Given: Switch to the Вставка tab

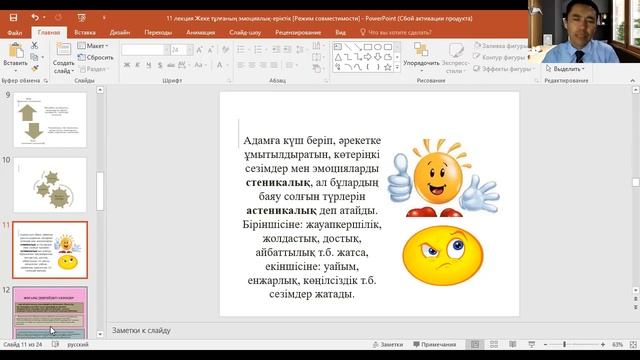Looking at the screenshot, I should click(85, 32).
